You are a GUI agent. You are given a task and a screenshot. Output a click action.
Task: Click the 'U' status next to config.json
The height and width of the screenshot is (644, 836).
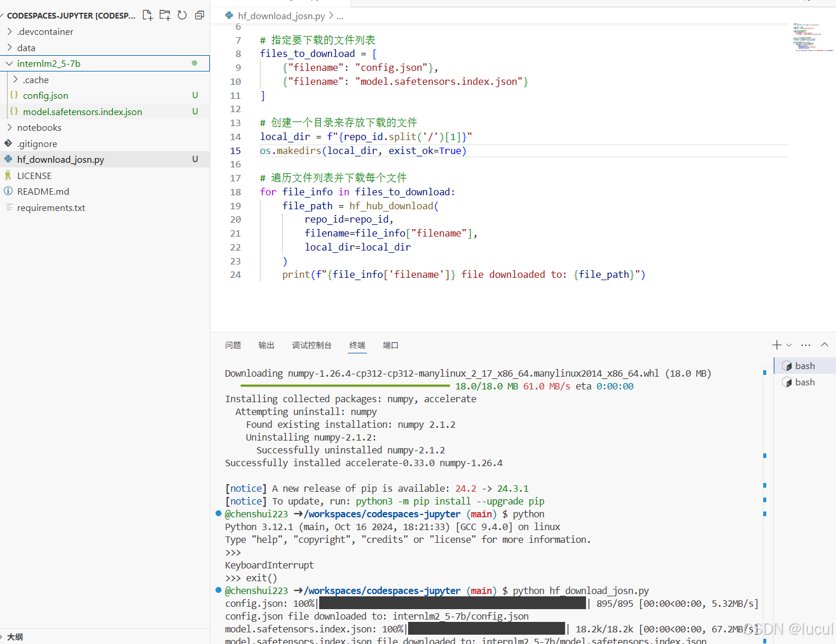(x=195, y=95)
